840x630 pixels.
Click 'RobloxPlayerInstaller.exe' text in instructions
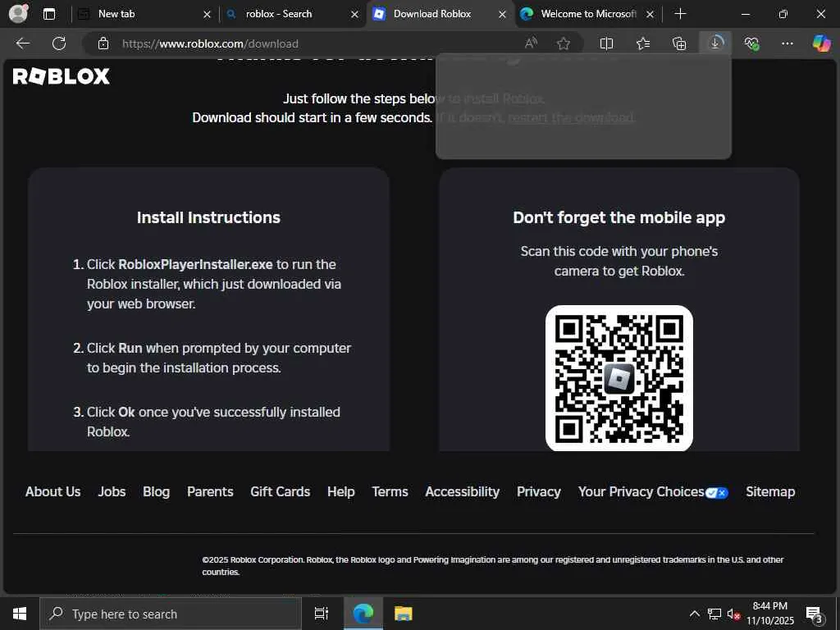[x=195, y=265]
